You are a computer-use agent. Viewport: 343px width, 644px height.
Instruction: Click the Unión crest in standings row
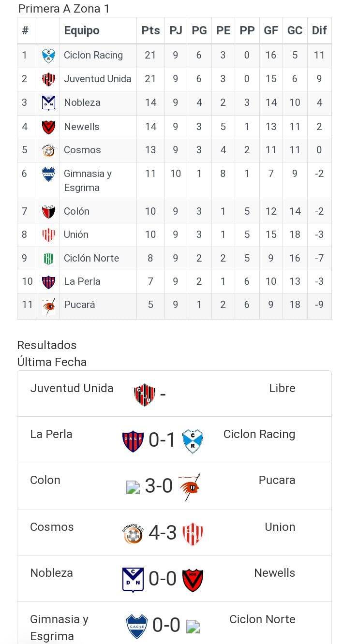48,235
